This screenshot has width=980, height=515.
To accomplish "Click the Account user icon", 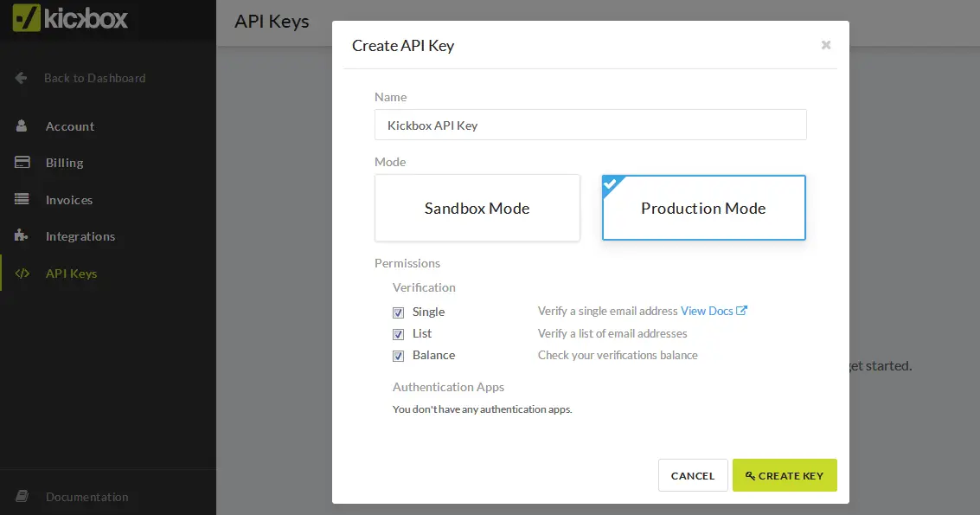I will (x=22, y=126).
